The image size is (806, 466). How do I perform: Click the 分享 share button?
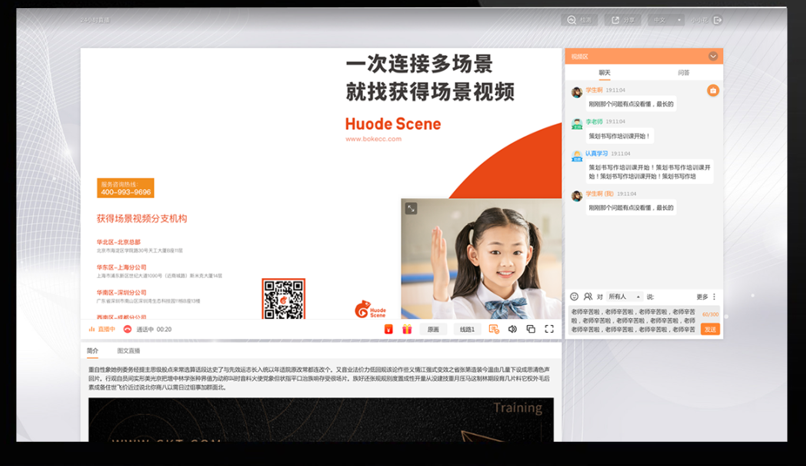pos(622,20)
